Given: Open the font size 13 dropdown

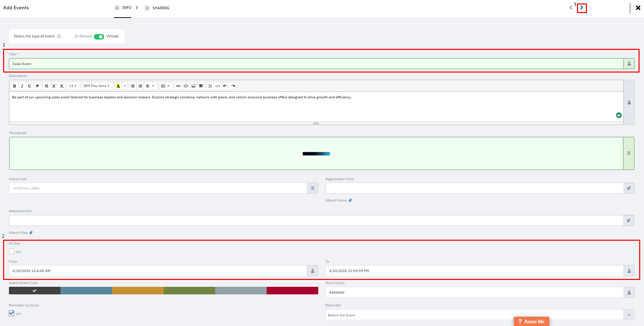Looking at the screenshot, I should pyautogui.click(x=73, y=86).
